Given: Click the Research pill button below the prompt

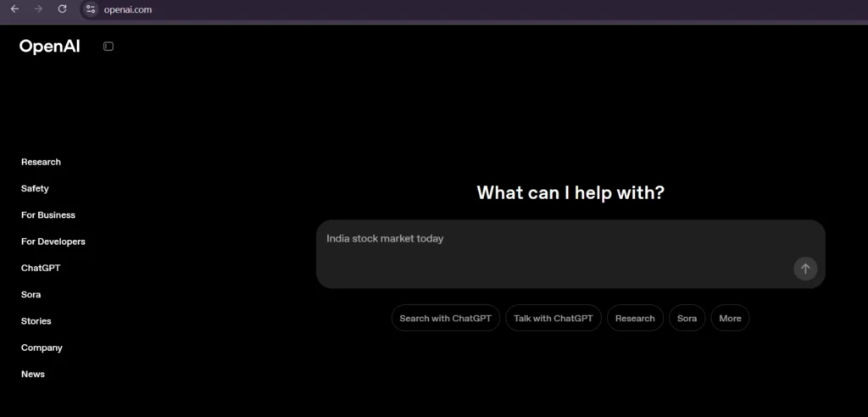Looking at the screenshot, I should 635,319.
